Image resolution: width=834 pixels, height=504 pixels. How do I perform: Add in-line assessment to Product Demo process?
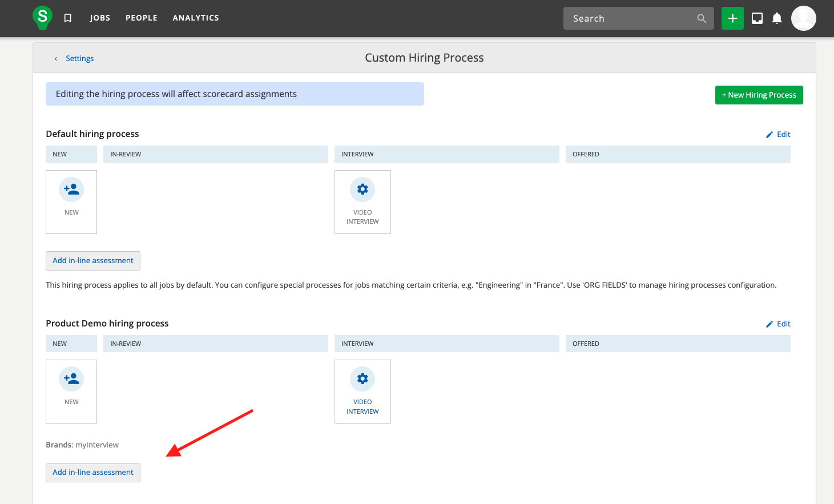tap(93, 473)
